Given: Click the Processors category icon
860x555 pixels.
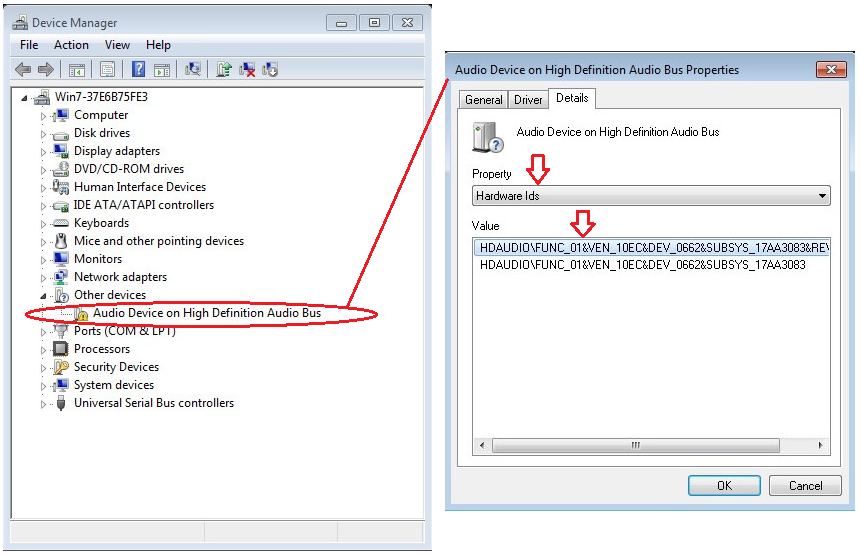Looking at the screenshot, I should pyautogui.click(x=60, y=349).
